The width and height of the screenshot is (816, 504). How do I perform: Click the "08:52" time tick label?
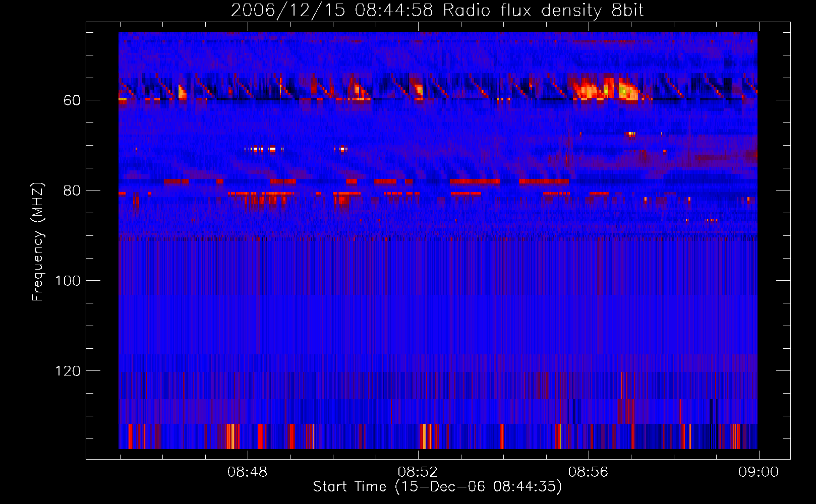[x=418, y=472]
